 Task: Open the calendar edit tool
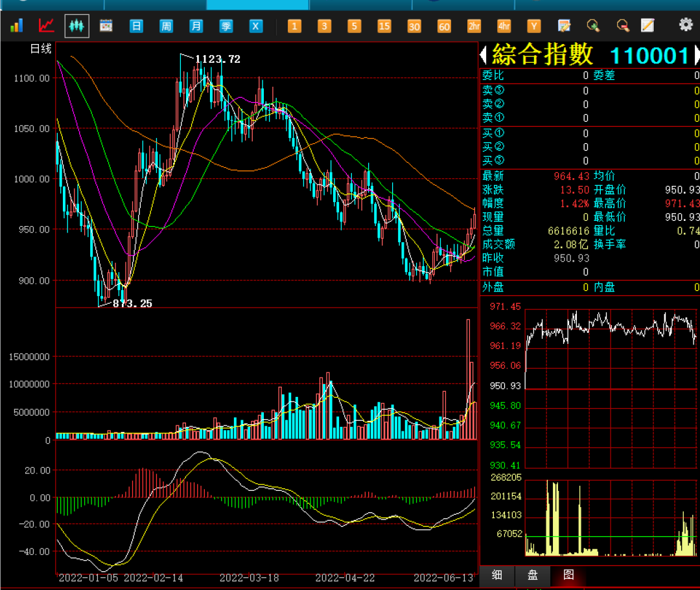click(x=564, y=26)
